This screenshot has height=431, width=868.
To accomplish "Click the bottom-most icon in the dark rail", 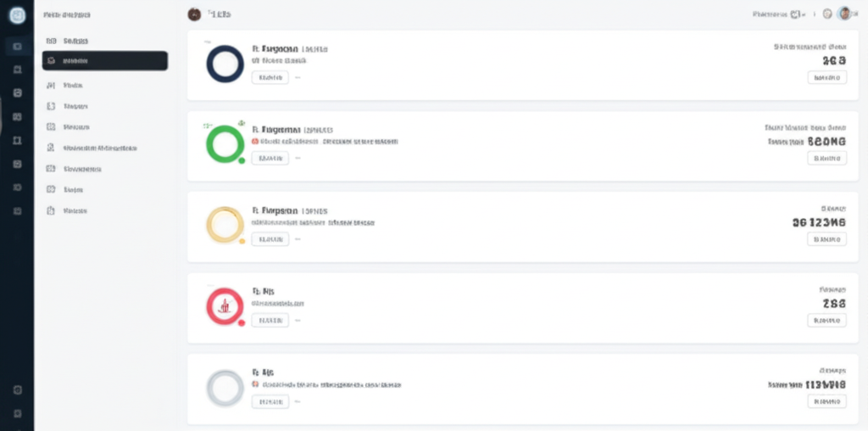I will (x=17, y=413).
